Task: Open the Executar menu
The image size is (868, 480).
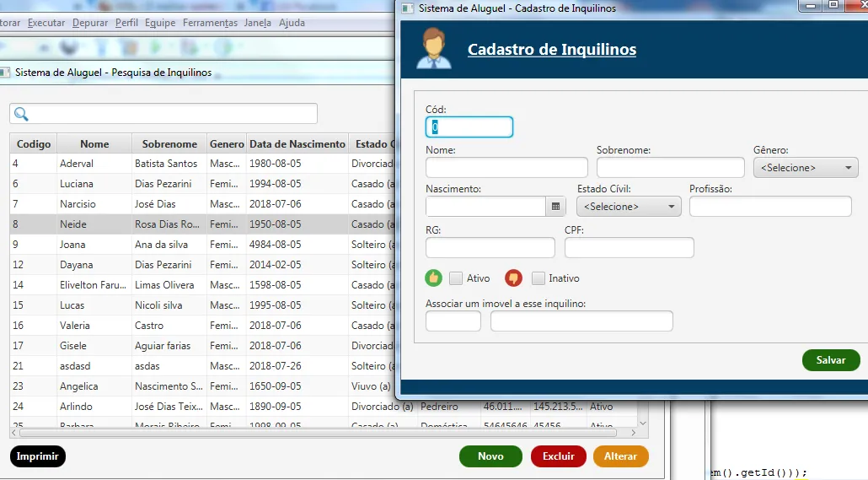Action: point(46,23)
